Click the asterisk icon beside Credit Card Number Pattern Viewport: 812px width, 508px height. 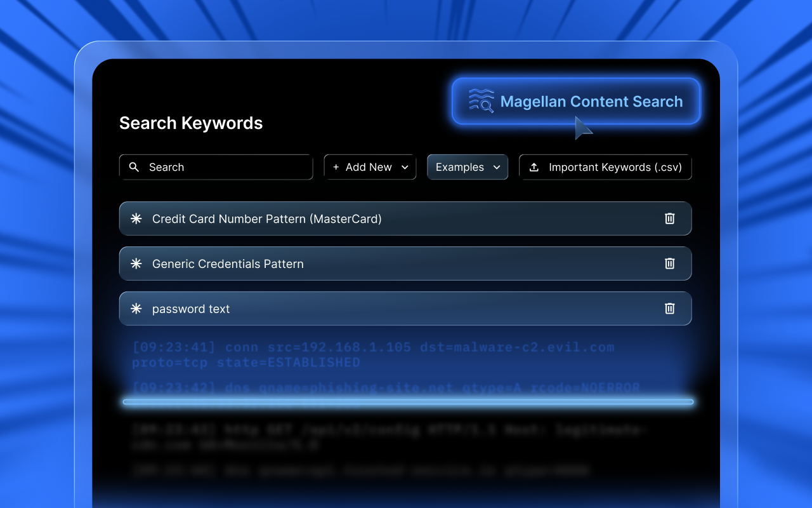[x=136, y=218]
